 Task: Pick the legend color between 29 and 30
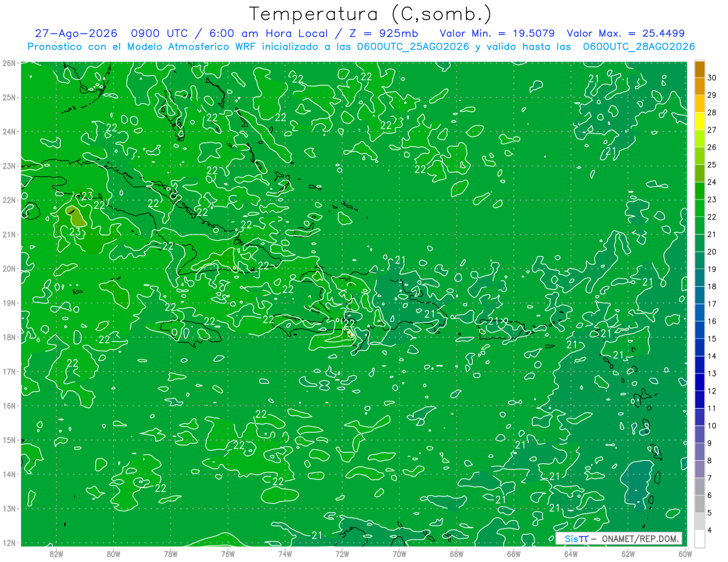[699, 87]
